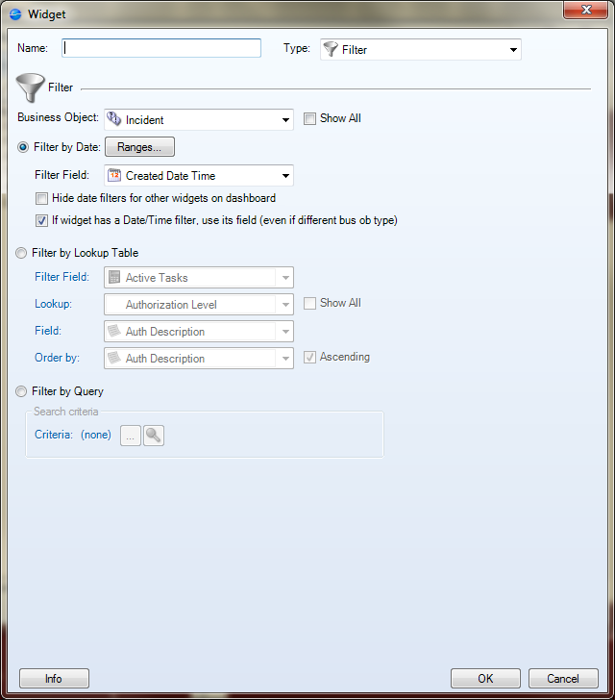Close the Widget dialog window
Image resolution: width=615 pixels, height=700 pixels.
pyautogui.click(x=586, y=10)
